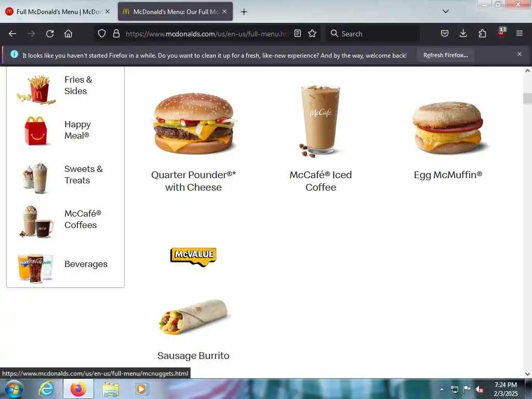532x399 pixels.
Task: Reload the current page
Action: (50, 34)
